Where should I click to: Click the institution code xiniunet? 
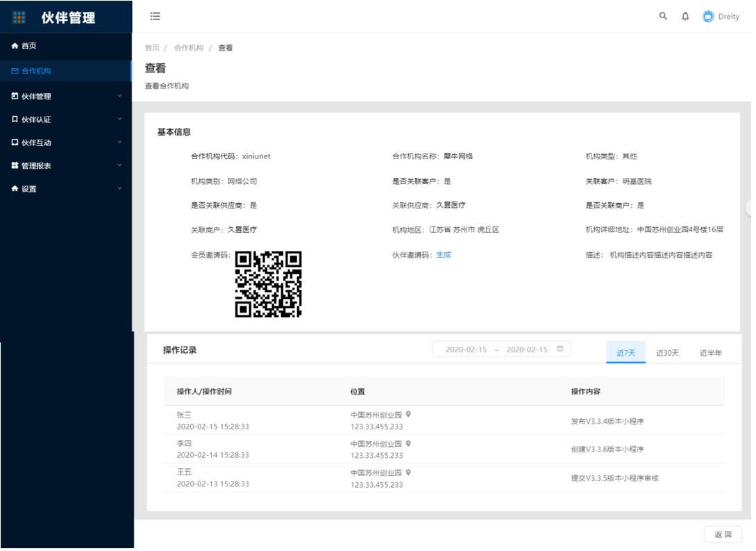[x=256, y=156]
